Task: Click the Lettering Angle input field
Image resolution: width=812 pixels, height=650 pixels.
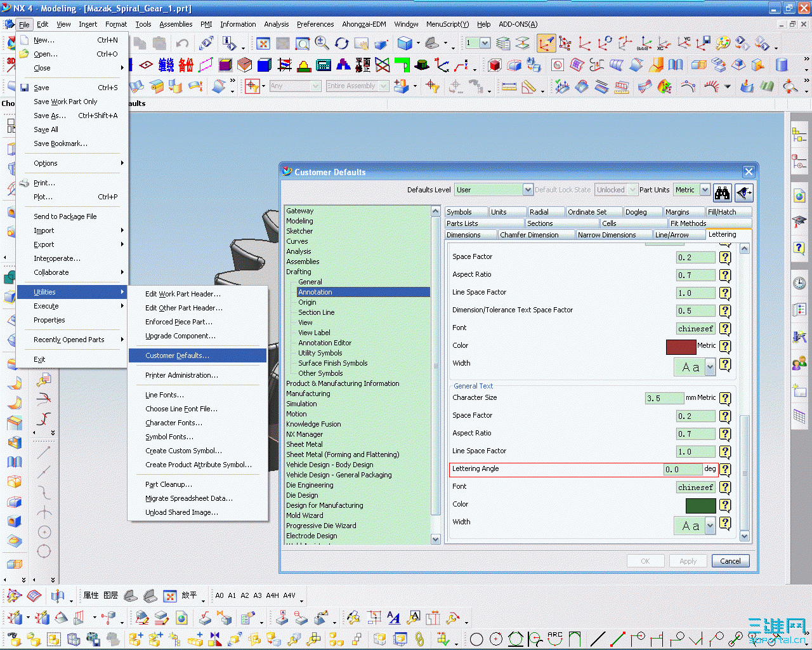Action: point(682,470)
